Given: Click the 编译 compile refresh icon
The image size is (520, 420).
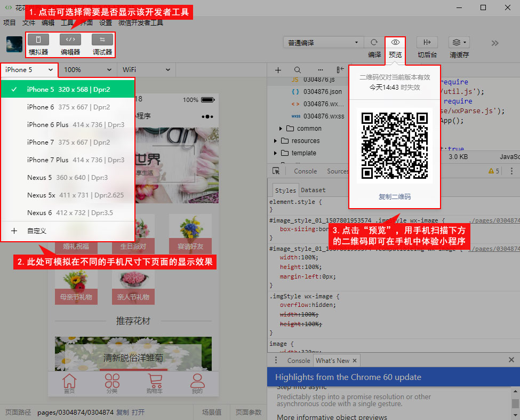Looking at the screenshot, I should (374, 43).
